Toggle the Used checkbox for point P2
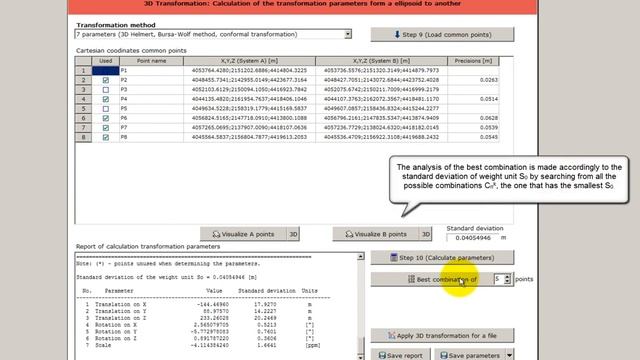This screenshot has width=640, height=360. (106, 80)
